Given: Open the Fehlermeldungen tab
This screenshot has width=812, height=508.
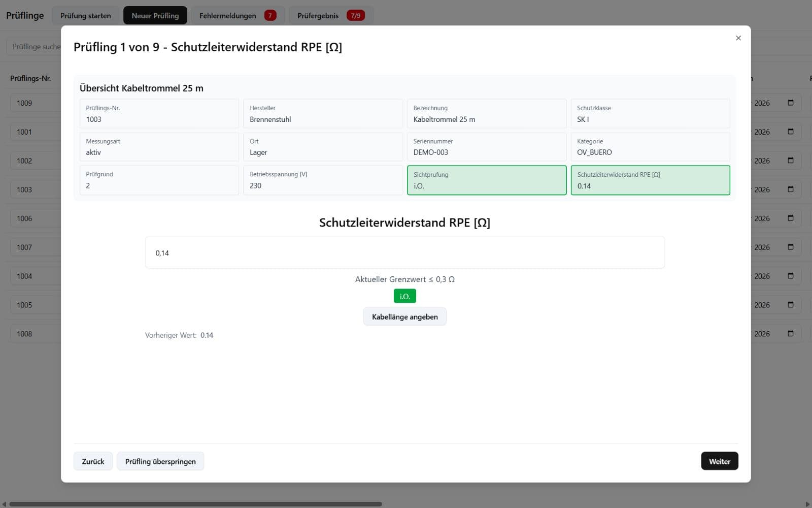Looking at the screenshot, I should (x=238, y=16).
